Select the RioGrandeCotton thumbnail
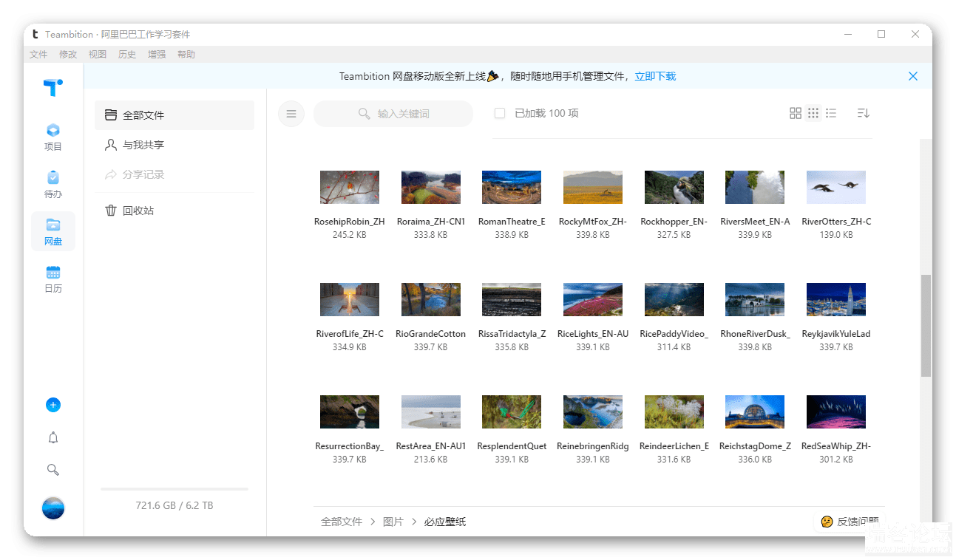The height and width of the screenshot is (560, 956). [x=431, y=299]
